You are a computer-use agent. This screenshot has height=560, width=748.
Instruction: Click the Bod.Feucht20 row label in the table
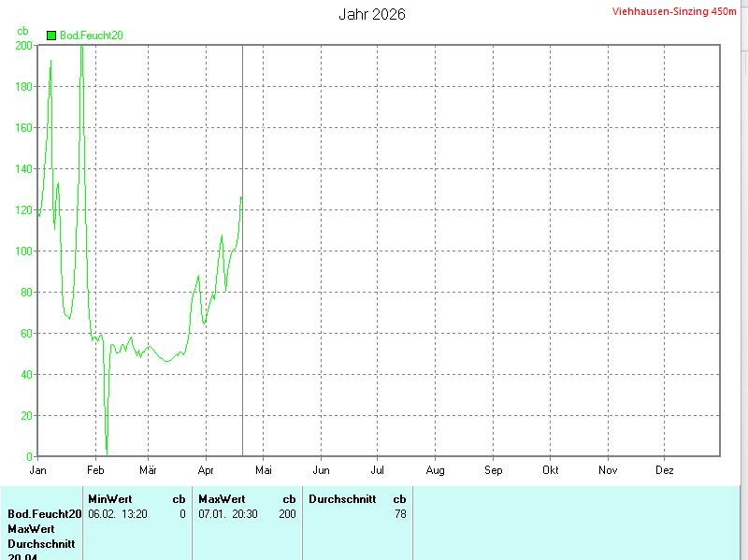45,514
